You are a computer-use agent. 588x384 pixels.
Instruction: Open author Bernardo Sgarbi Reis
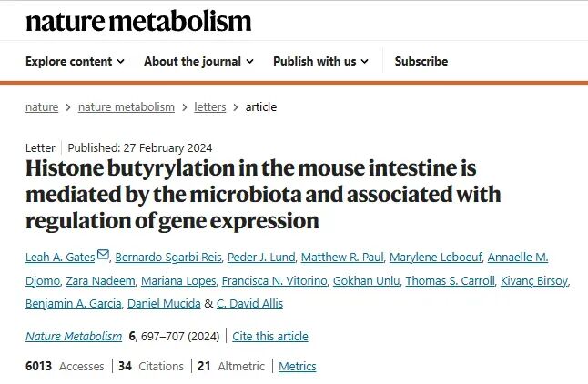168,258
